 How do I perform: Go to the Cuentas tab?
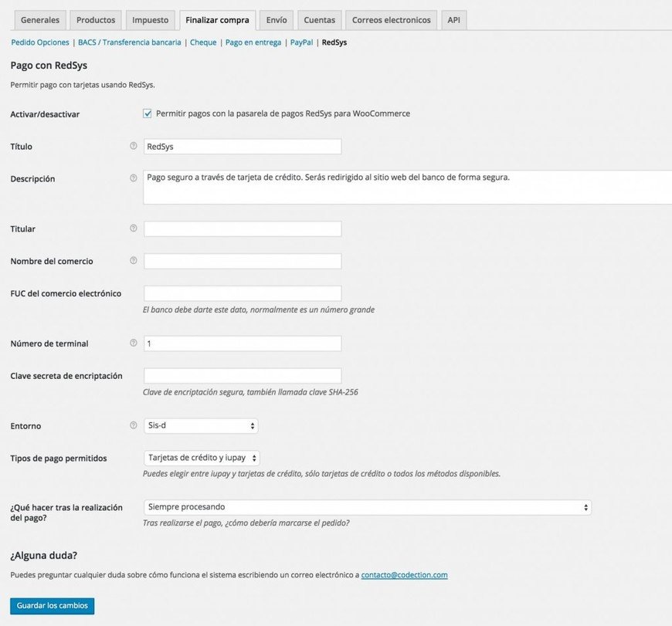(x=319, y=20)
